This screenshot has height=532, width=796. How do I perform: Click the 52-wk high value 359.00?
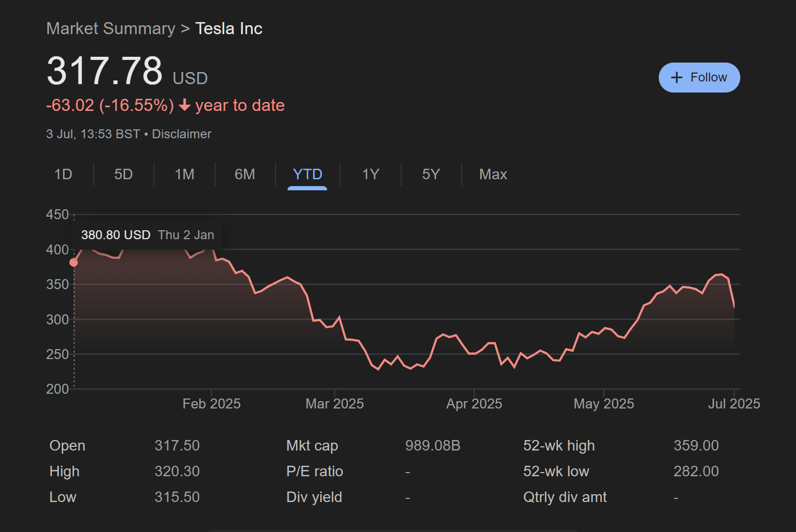696,446
